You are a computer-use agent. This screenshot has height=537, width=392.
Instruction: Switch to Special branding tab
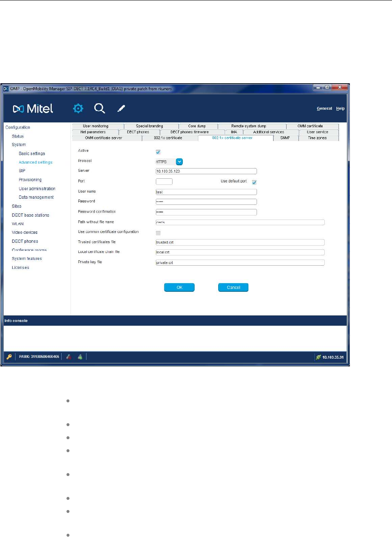coord(151,126)
